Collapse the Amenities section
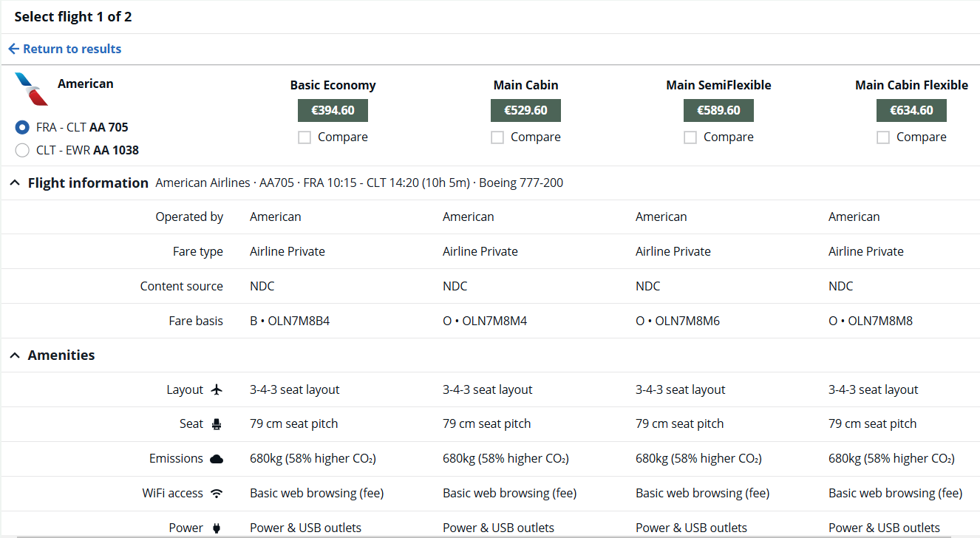The height and width of the screenshot is (538, 980). [x=15, y=355]
